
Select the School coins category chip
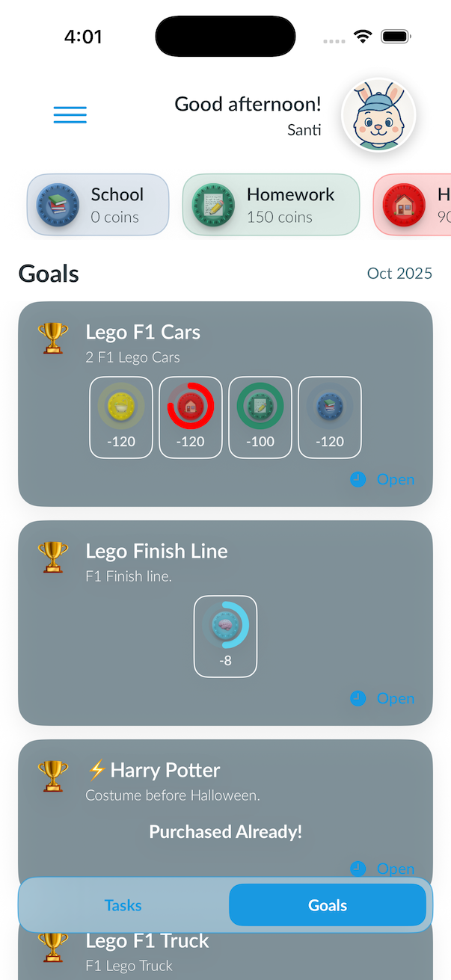point(98,205)
